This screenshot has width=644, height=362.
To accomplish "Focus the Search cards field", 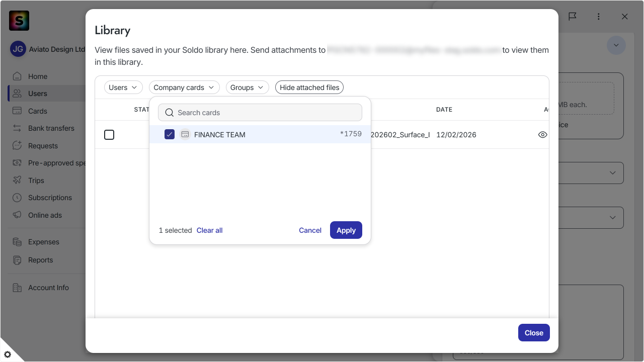I will [260, 113].
